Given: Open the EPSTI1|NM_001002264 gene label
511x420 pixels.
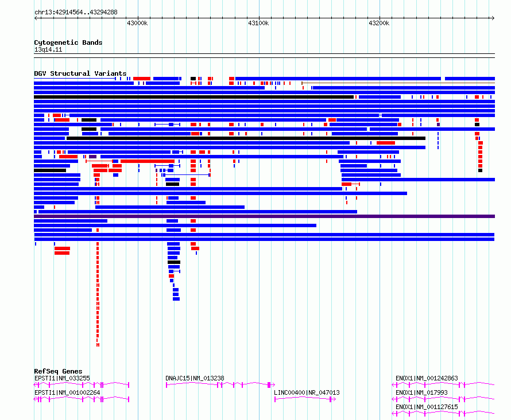Looking at the screenshot, I should pyautogui.click(x=67, y=392).
